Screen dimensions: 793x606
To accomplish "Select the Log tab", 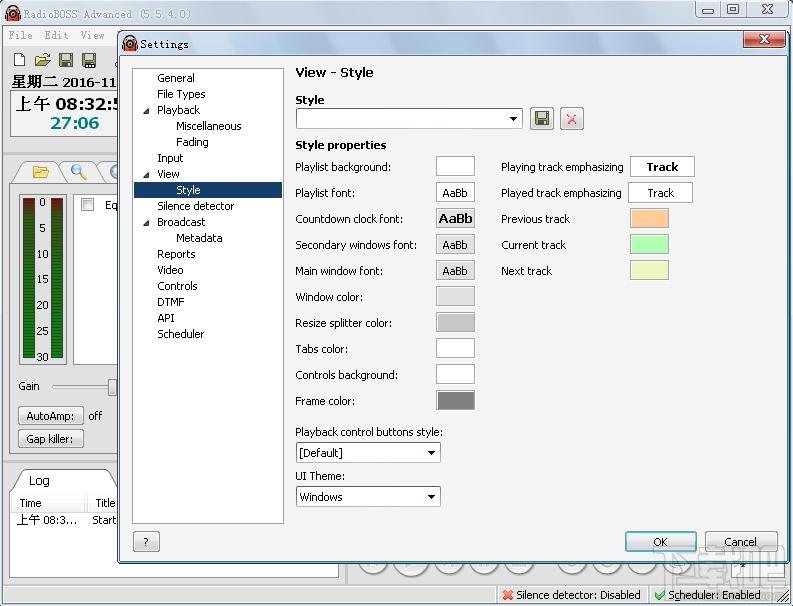I will 39,481.
